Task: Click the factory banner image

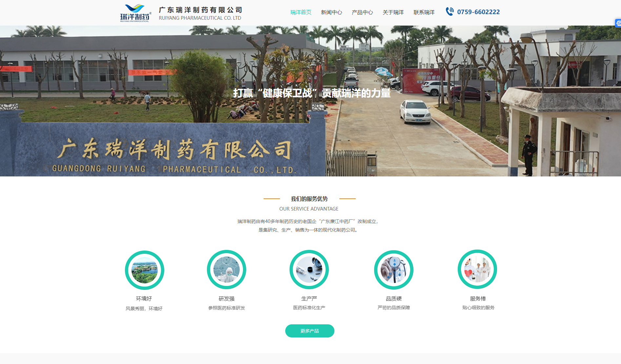Action: 310,101
